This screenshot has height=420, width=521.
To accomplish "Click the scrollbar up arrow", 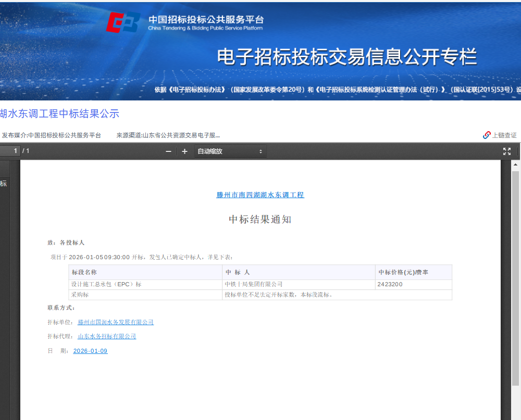I will 515,164.
